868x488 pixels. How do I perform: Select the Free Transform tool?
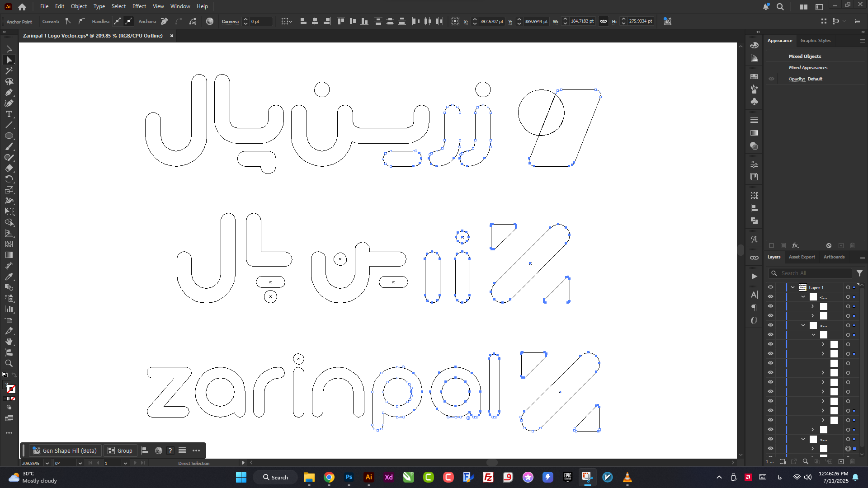pyautogui.click(x=9, y=211)
